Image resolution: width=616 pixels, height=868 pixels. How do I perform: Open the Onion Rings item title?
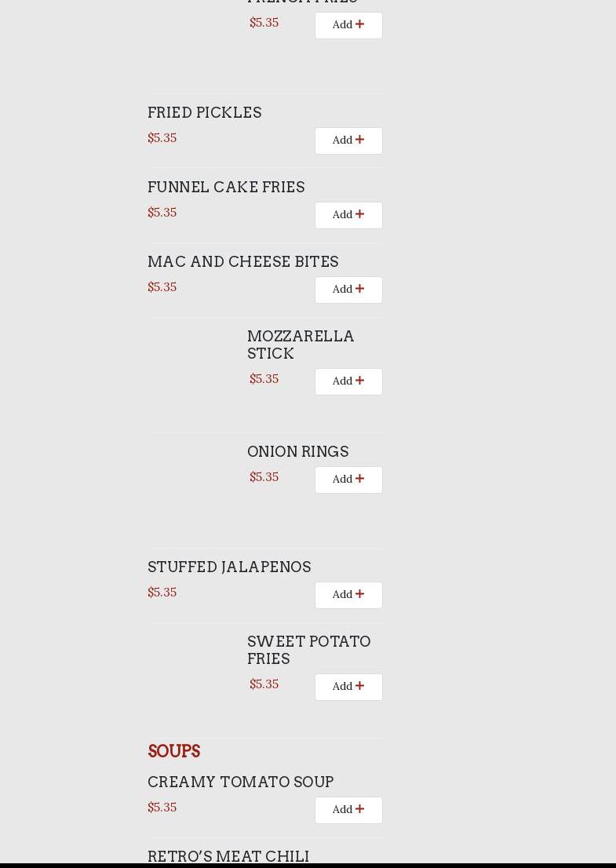(x=297, y=451)
